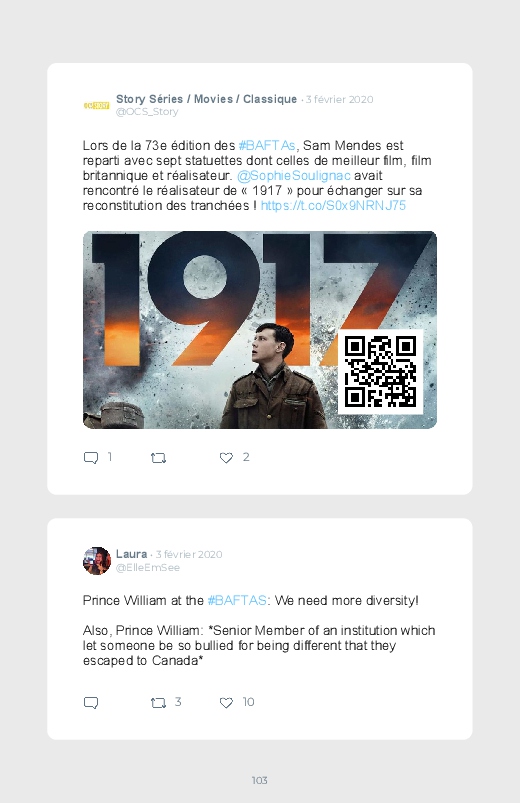Click the 3 février 2020 date on Laura's tweet

(x=189, y=554)
